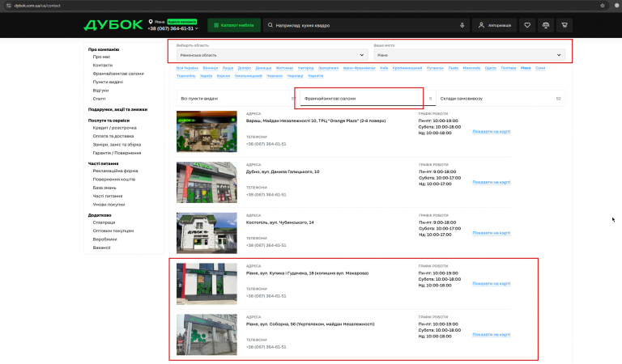Select the Івано-Франківськ city link
The image size is (622, 364).
click(x=359, y=68)
